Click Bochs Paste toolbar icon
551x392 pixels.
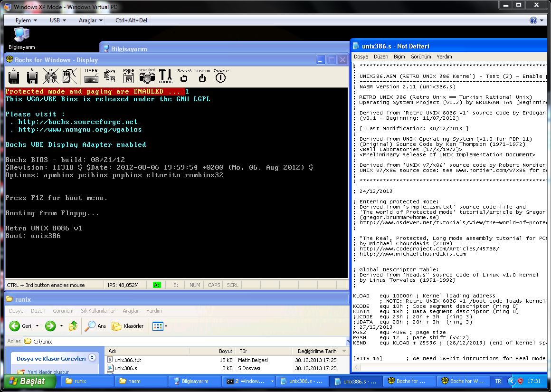coord(128,76)
